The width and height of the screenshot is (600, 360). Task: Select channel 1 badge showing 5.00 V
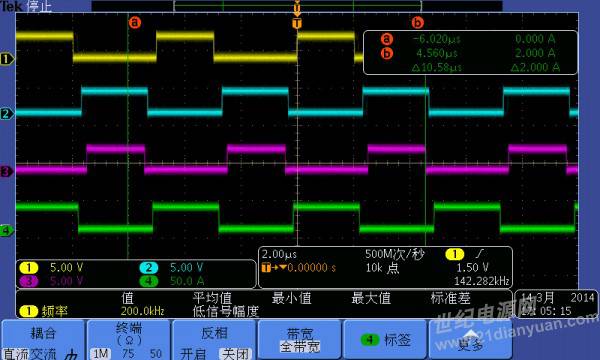click(29, 267)
